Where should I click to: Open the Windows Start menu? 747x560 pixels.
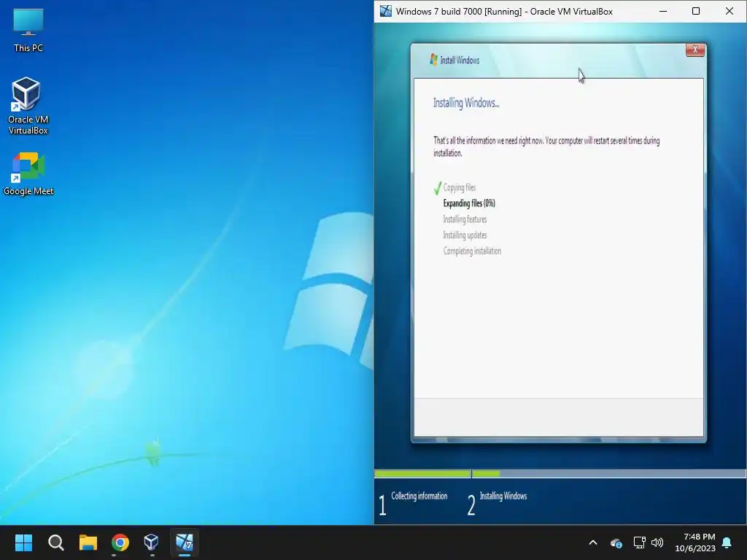[23, 542]
